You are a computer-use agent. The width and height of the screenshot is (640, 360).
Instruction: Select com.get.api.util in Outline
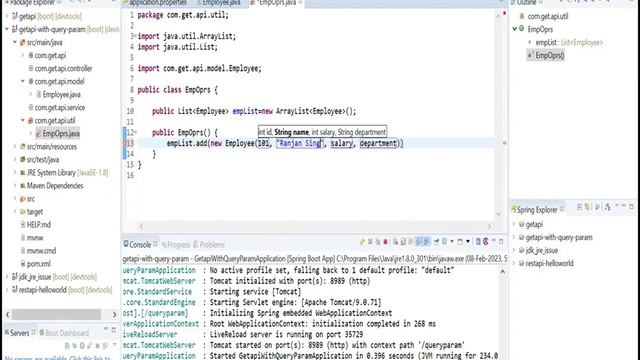click(x=548, y=16)
